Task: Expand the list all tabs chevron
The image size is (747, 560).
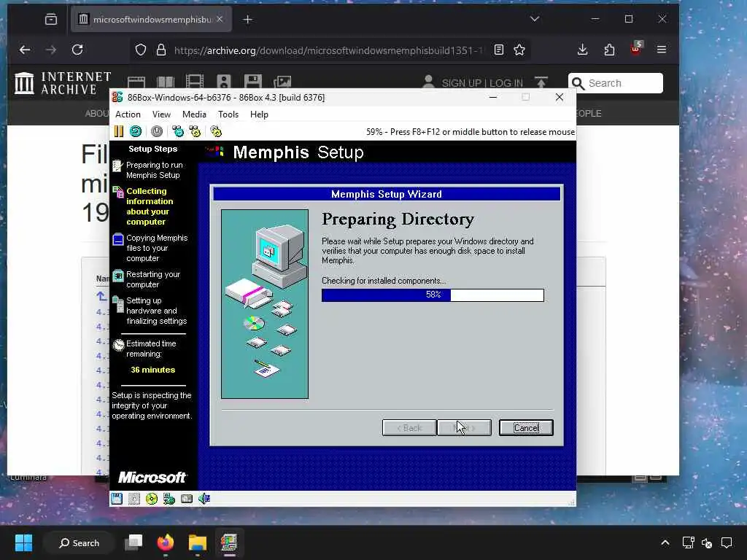Action: [x=535, y=19]
